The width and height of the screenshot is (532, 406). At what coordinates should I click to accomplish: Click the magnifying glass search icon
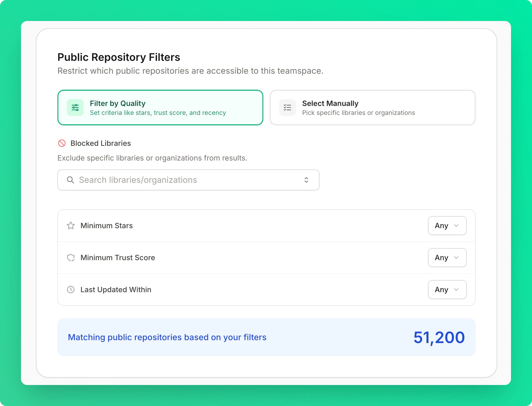(70, 180)
